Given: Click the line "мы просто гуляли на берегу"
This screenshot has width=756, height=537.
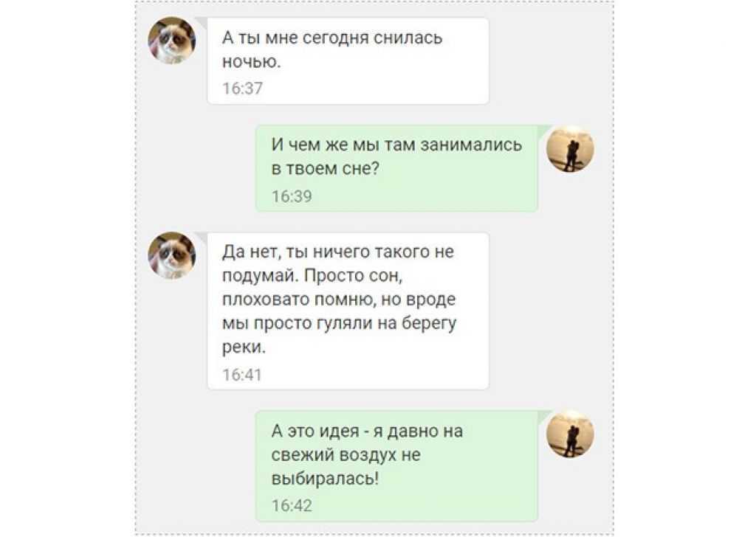Looking at the screenshot, I should (339, 324).
